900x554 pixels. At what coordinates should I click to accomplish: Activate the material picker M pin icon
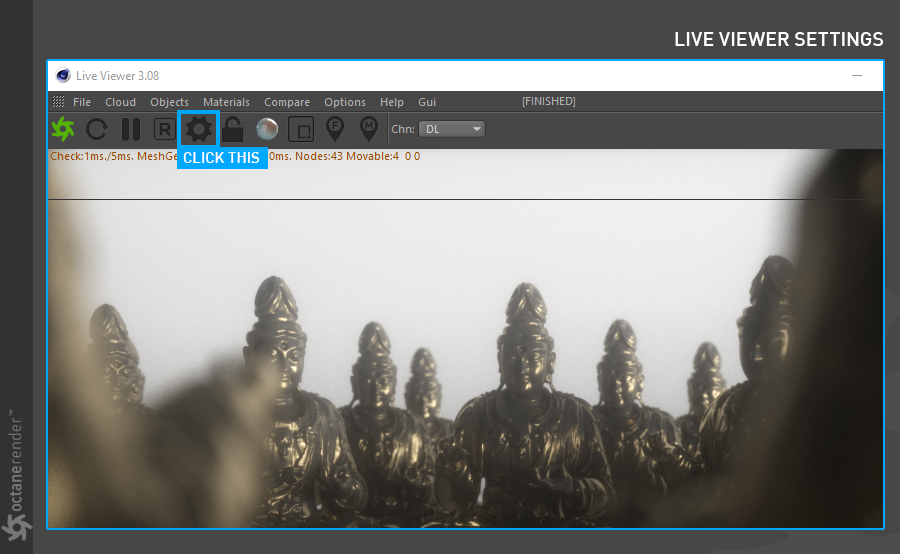coord(368,129)
